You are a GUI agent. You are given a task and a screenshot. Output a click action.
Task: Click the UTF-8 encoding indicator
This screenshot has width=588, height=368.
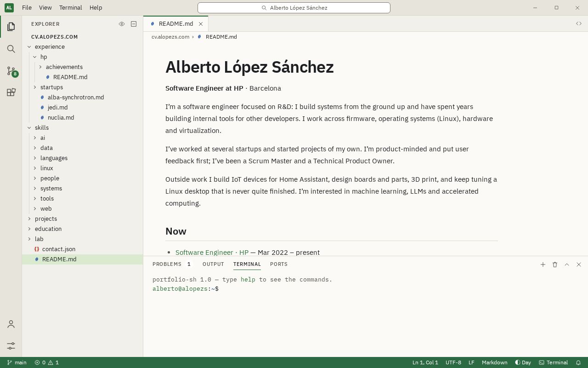click(453, 362)
